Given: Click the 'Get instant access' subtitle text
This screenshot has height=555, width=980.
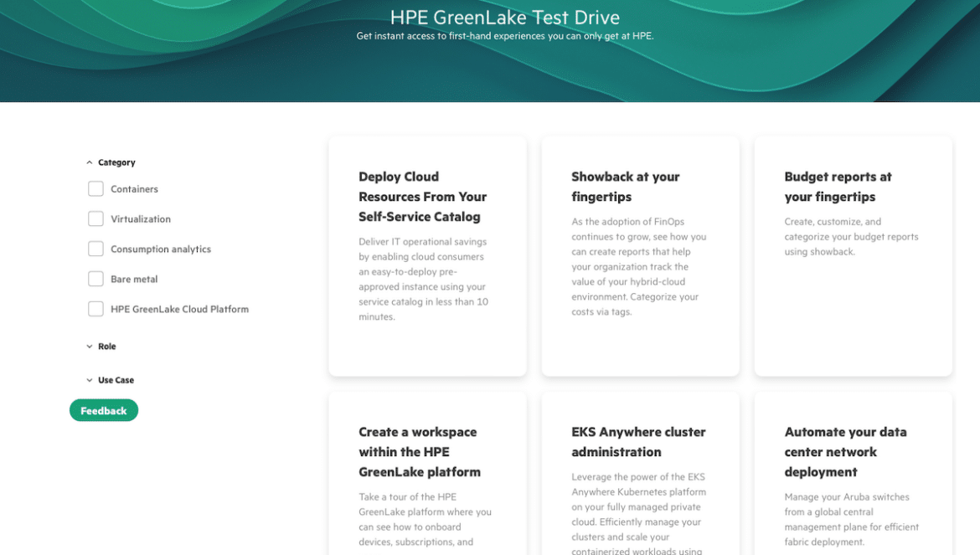Looking at the screenshot, I should tap(505, 36).
